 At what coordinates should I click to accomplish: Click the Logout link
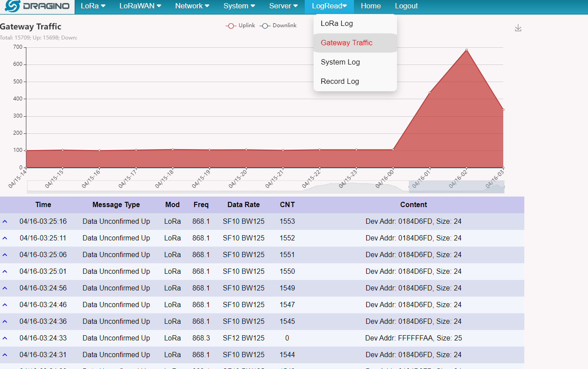point(406,6)
